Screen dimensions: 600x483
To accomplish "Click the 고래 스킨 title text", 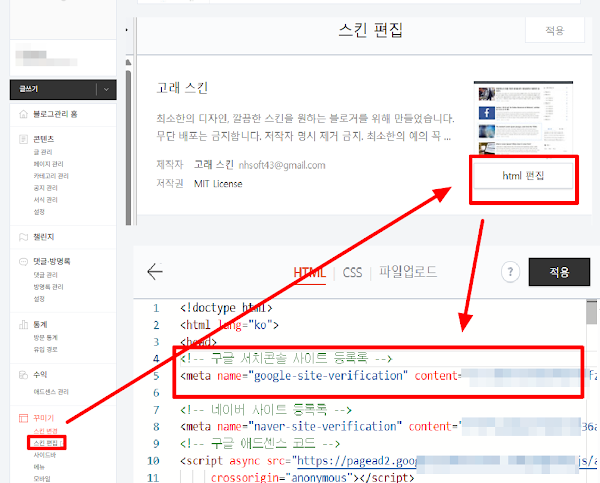I will 182,88.
